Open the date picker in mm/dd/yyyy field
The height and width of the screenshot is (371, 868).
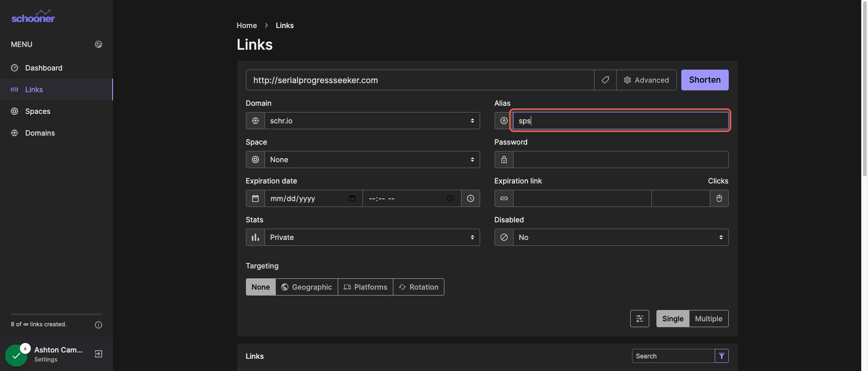click(x=353, y=198)
